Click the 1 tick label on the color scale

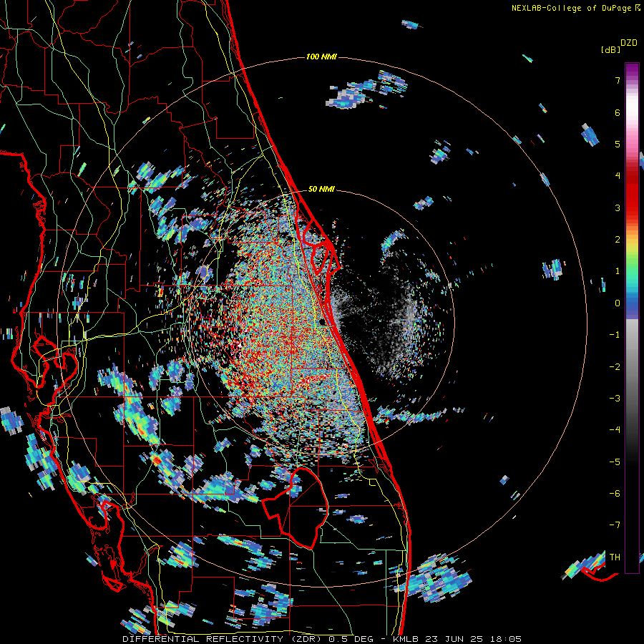click(x=618, y=271)
